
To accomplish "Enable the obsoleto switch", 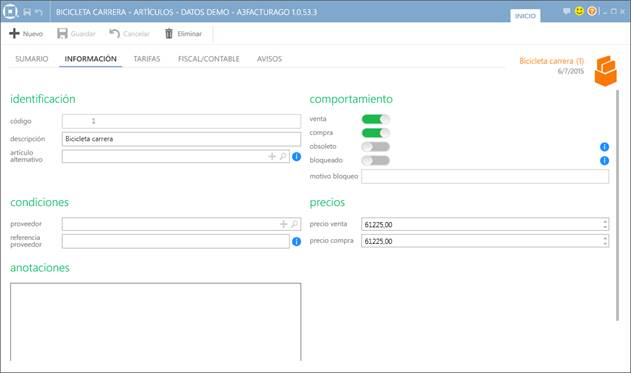I will pos(375,146).
